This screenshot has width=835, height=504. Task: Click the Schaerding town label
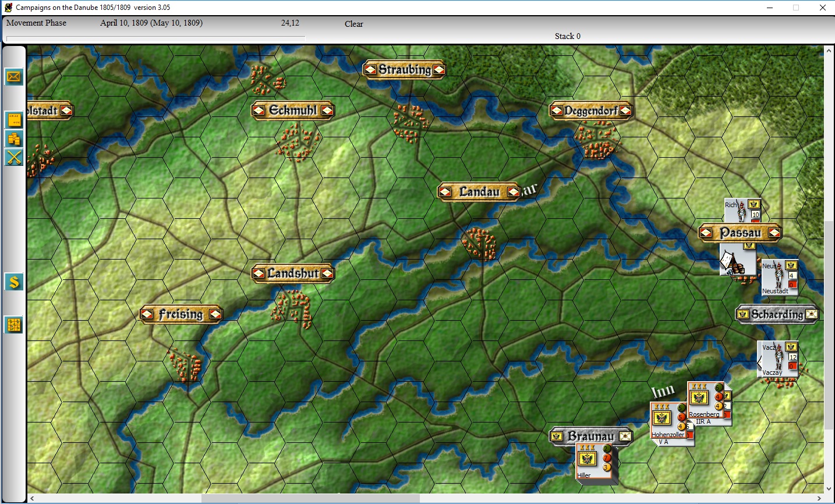pyautogui.click(x=777, y=314)
